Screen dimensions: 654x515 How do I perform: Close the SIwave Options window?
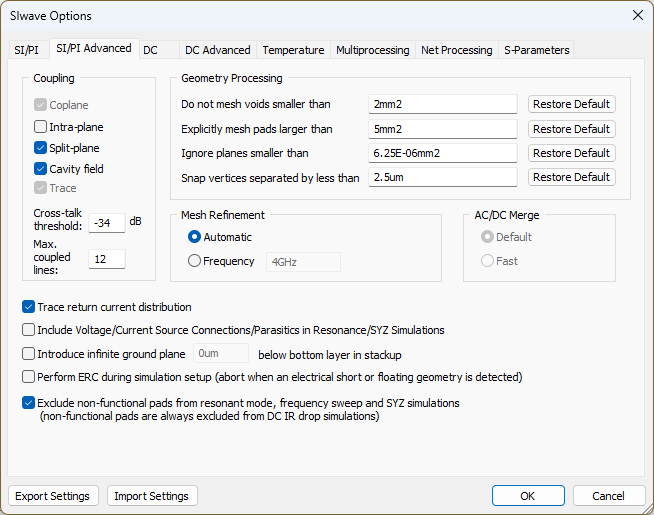[638, 15]
